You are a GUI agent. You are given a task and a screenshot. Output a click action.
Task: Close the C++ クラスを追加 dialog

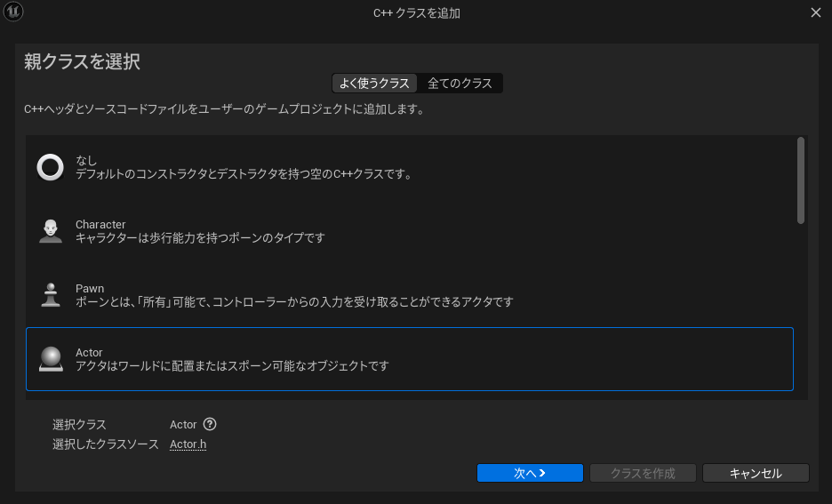pyautogui.click(x=815, y=12)
